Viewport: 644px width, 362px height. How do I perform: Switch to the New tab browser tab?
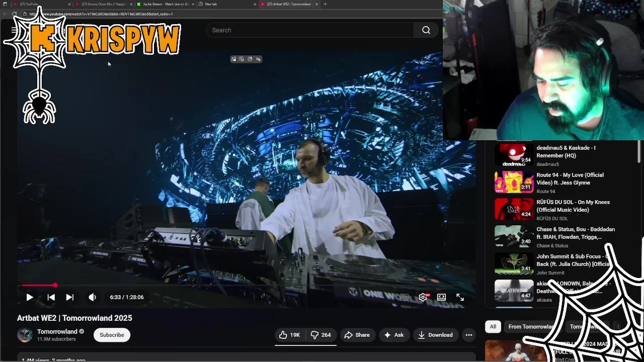(226, 4)
